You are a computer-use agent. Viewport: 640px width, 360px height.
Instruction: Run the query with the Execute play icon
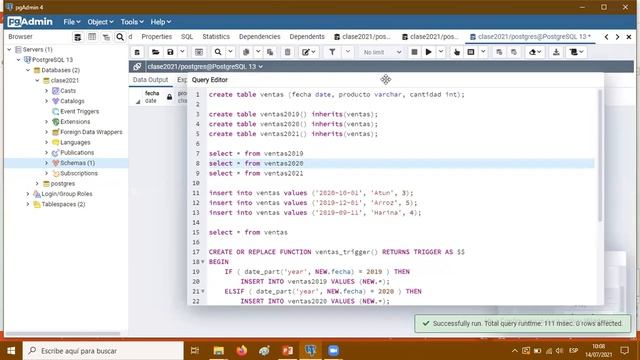(429, 52)
